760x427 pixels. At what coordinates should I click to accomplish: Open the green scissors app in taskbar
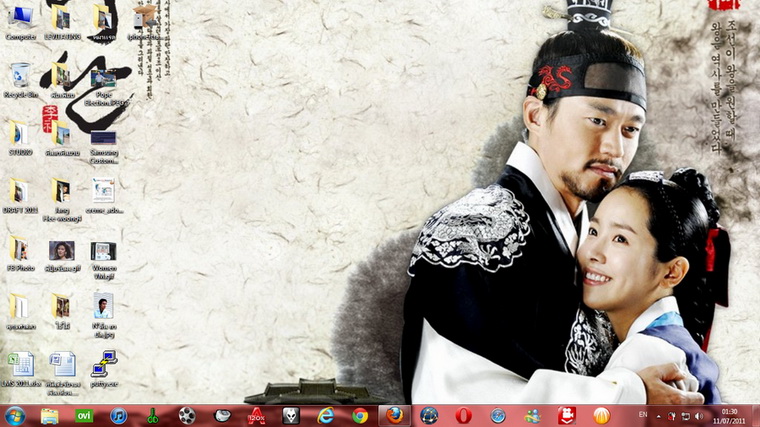(153, 416)
